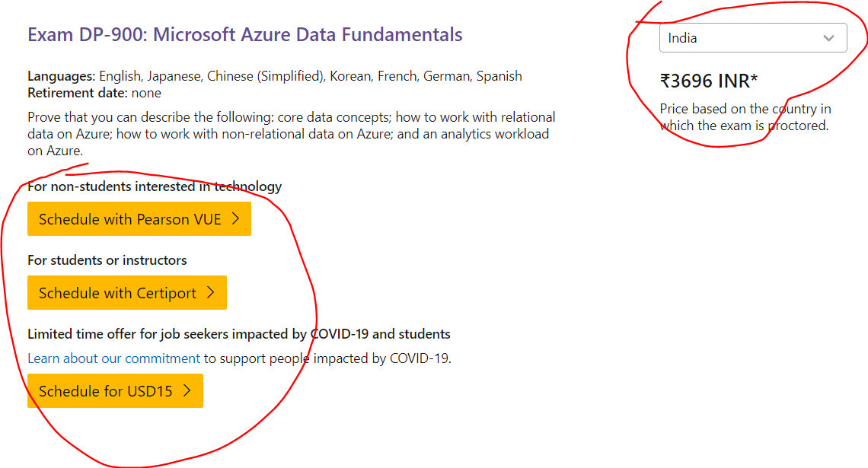Click Schedule for USD15 button
Viewport: 868px width, 468px height.
point(115,390)
